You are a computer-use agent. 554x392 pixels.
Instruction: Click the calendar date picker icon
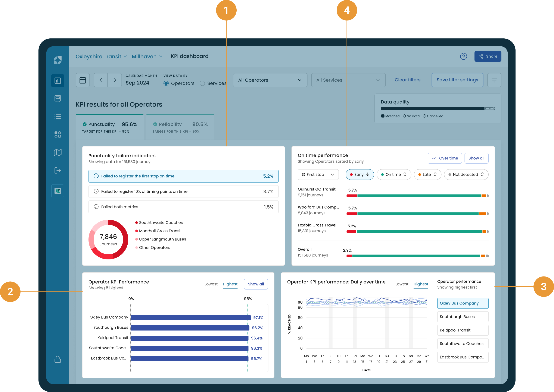point(83,80)
